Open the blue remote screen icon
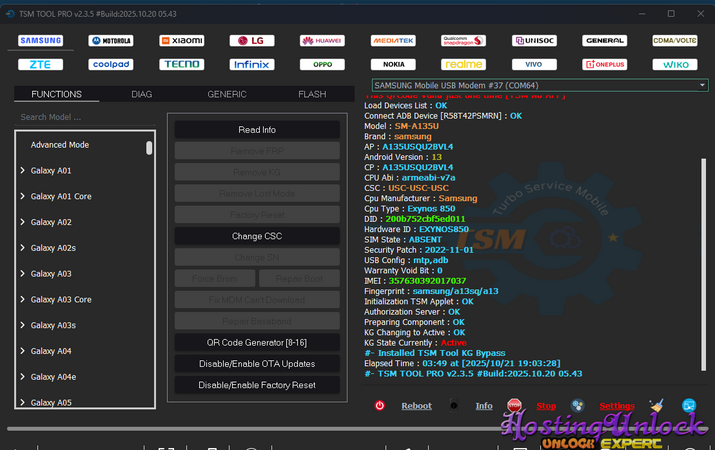 pyautogui.click(x=688, y=406)
